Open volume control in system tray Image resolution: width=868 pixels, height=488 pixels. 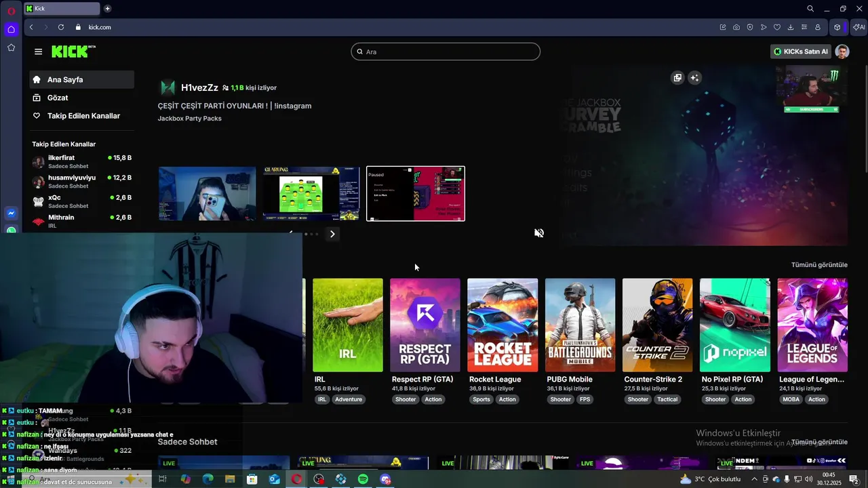[809, 479]
